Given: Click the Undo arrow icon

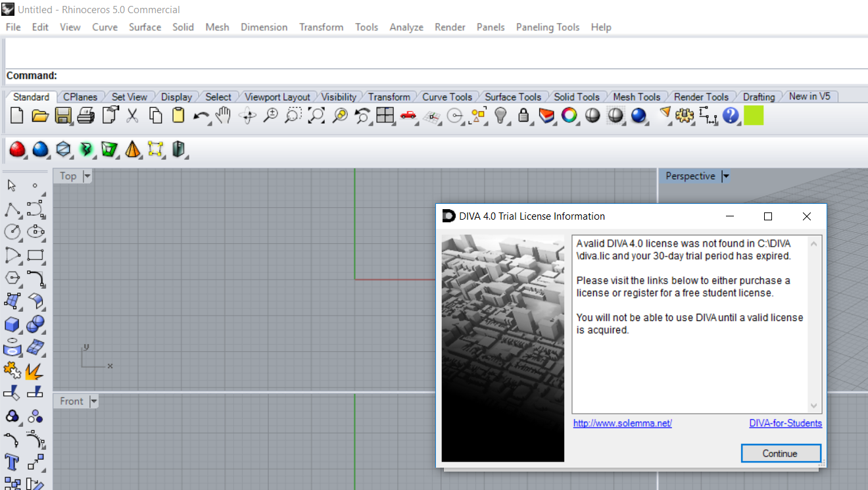Looking at the screenshot, I should [201, 116].
